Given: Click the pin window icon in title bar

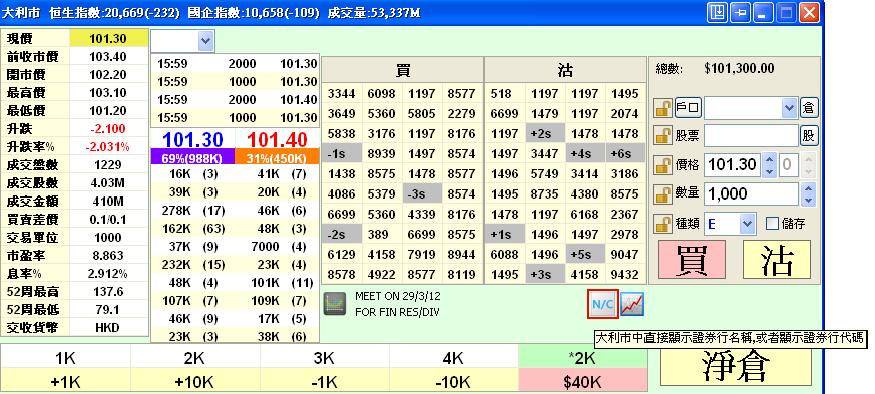Looking at the screenshot, I should pos(740,12).
